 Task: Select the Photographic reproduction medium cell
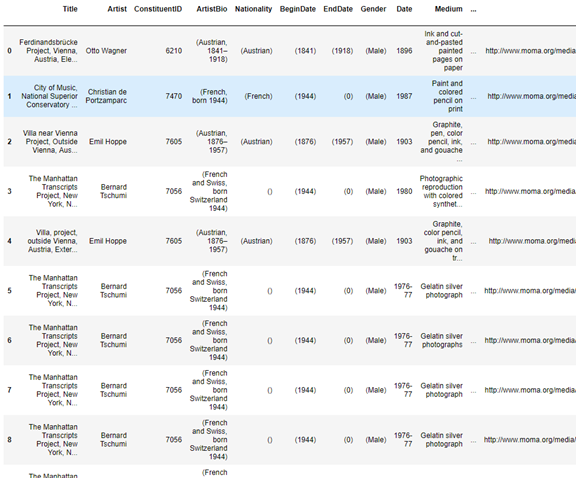[441, 191]
